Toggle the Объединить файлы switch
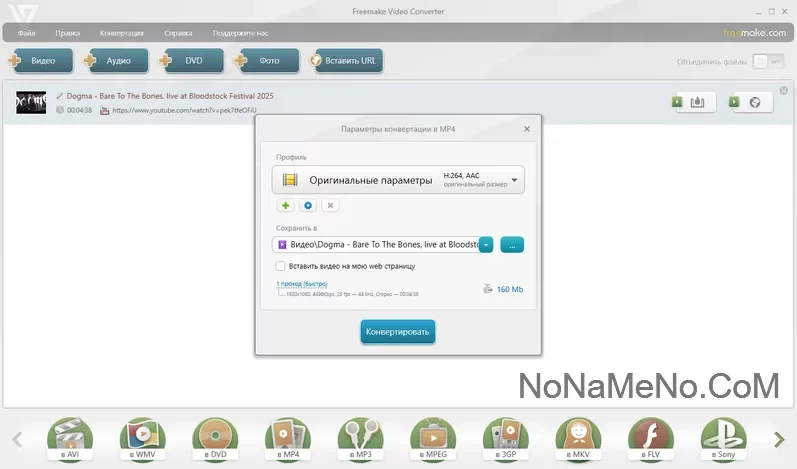Image resolution: width=797 pixels, height=469 pixels. coord(767,62)
